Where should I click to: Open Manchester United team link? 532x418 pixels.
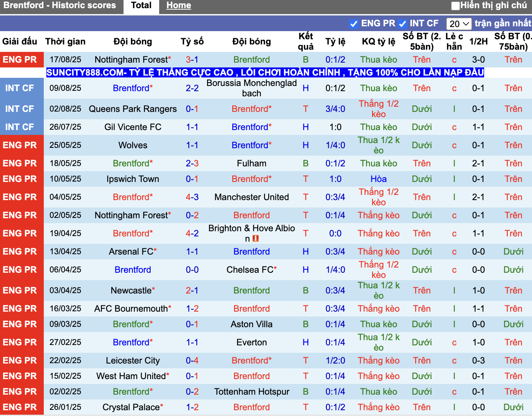click(252, 197)
